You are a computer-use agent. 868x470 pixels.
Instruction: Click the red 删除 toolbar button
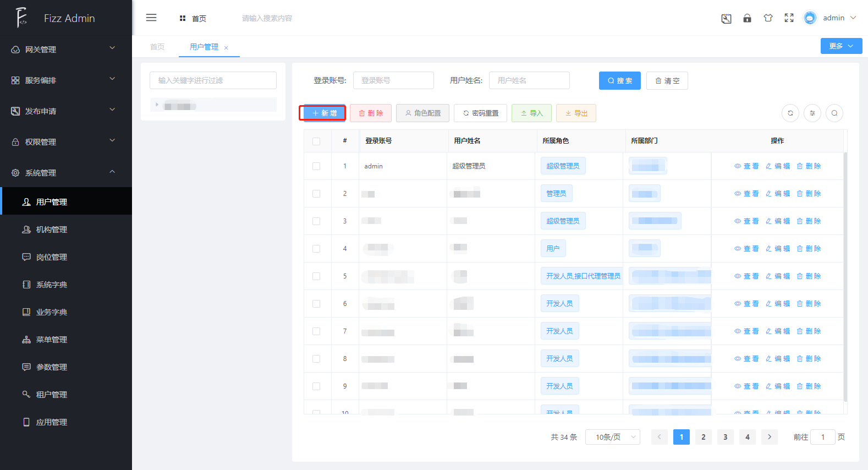[x=371, y=113]
